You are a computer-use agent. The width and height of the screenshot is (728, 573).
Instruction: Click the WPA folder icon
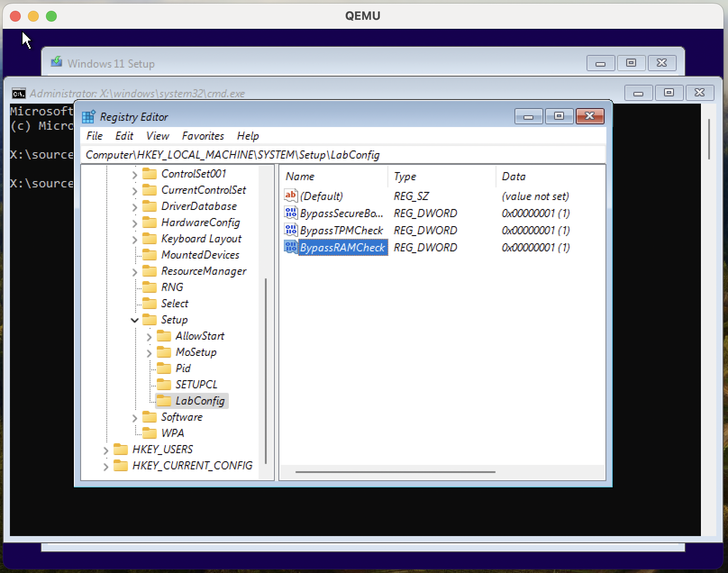(x=150, y=433)
